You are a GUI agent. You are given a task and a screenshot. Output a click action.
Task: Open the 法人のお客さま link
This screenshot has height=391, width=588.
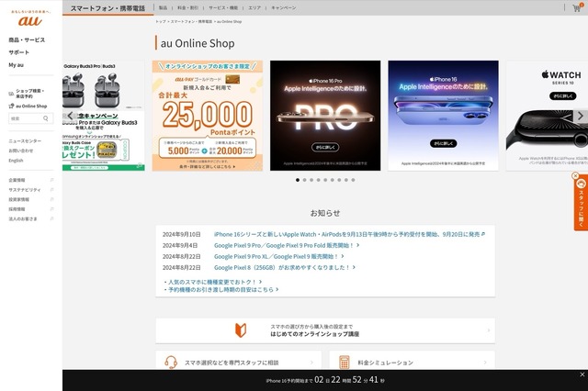click(23, 218)
